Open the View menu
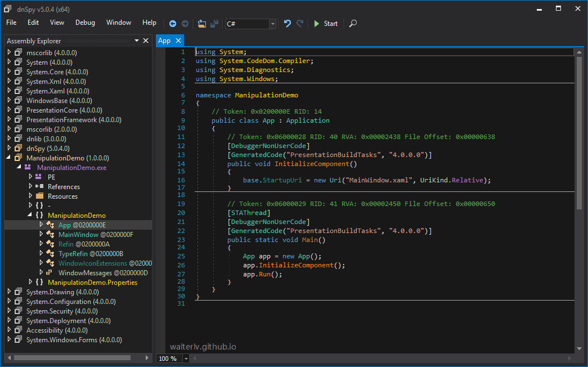 click(57, 23)
